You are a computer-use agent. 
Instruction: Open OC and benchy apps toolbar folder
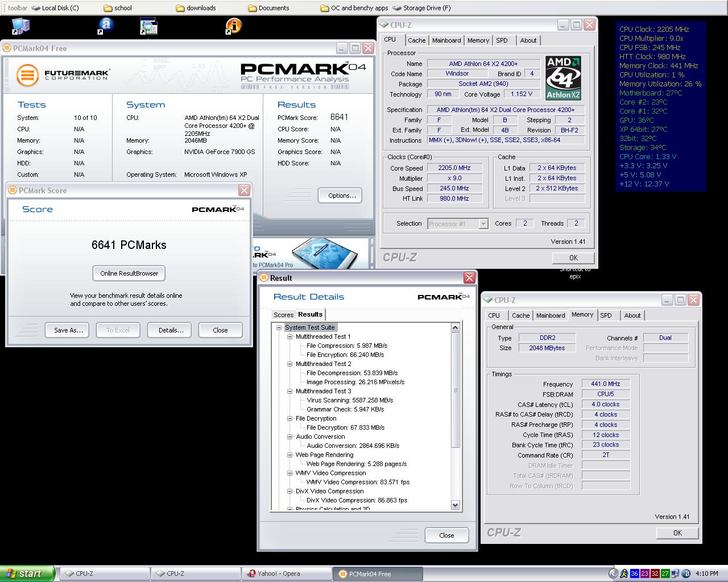[x=354, y=8]
